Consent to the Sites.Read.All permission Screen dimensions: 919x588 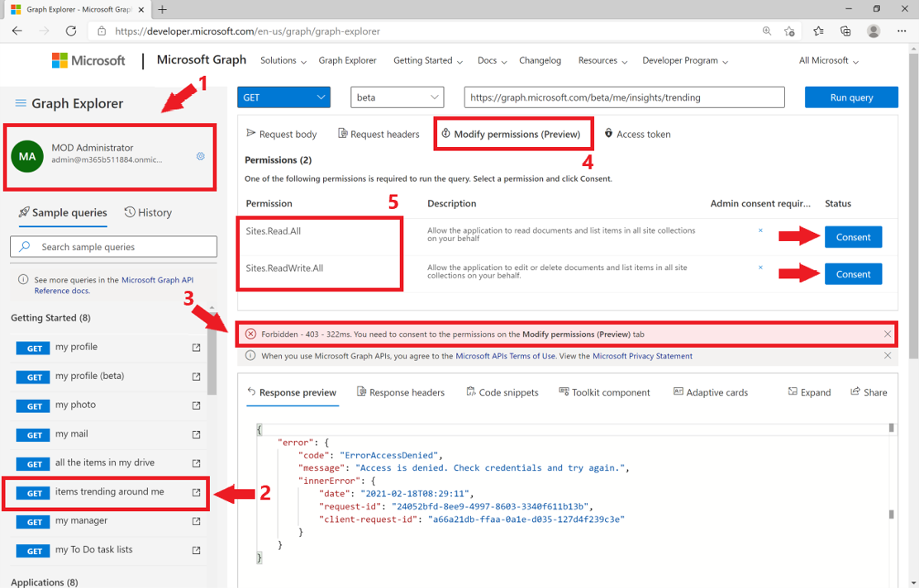pyautogui.click(x=853, y=237)
